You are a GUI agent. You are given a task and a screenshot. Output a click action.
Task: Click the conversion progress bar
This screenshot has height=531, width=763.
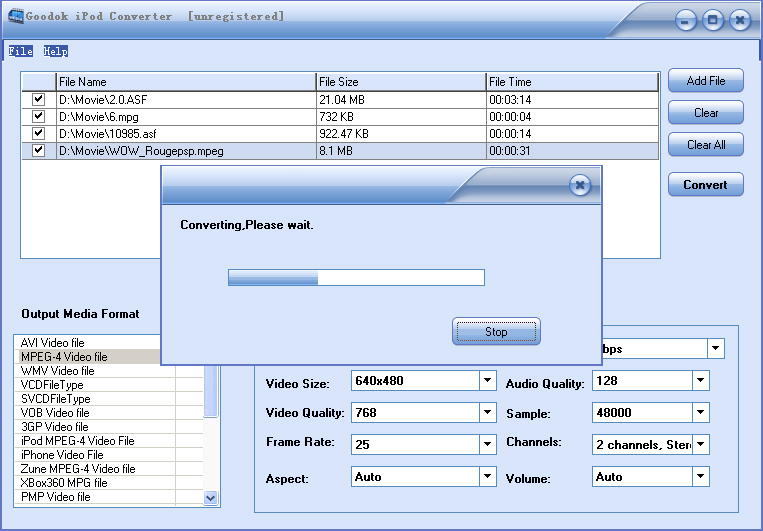tap(356, 277)
